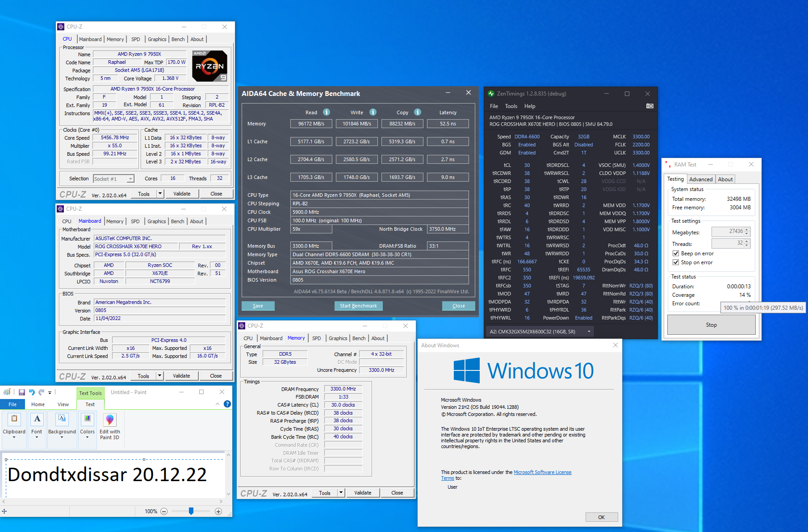
Task: Click the right arrow of Paint's horizontal scrollbar
Action: tap(221, 502)
